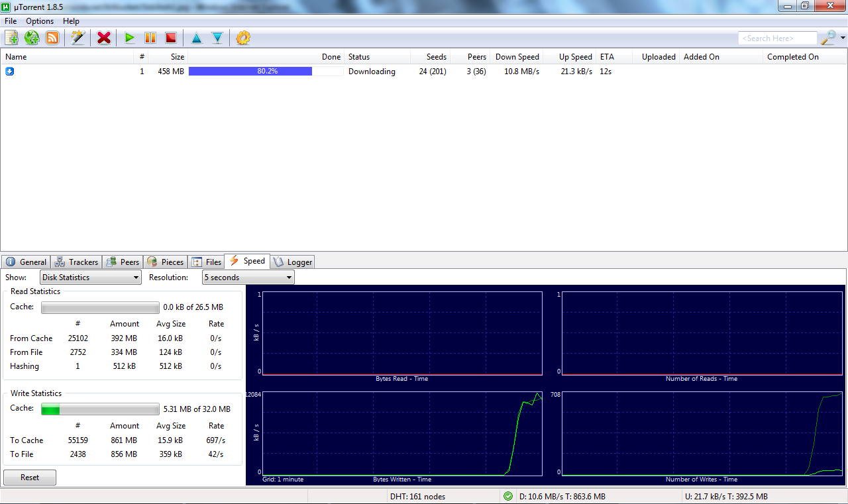This screenshot has height=504, width=848.
Task: Click the 10.8 MB/s down speed cell
Action: pos(521,72)
